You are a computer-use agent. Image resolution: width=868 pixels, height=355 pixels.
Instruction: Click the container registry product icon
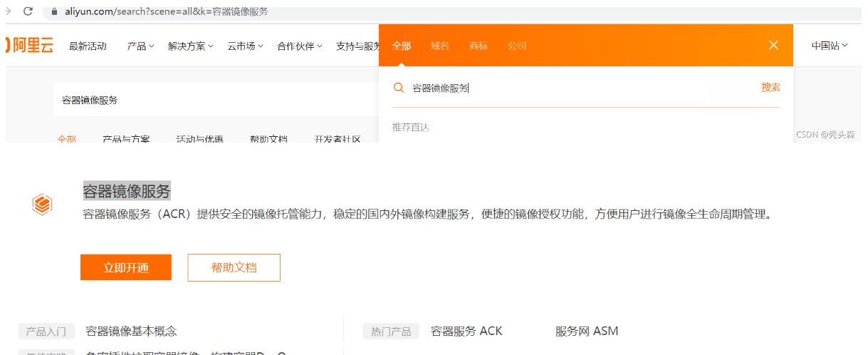point(43,205)
